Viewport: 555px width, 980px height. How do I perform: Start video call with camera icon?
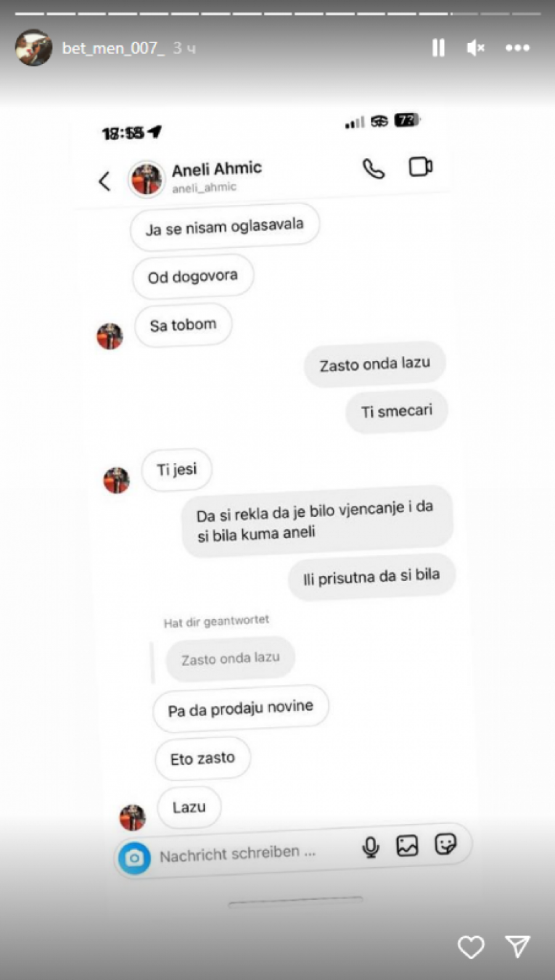(x=421, y=167)
